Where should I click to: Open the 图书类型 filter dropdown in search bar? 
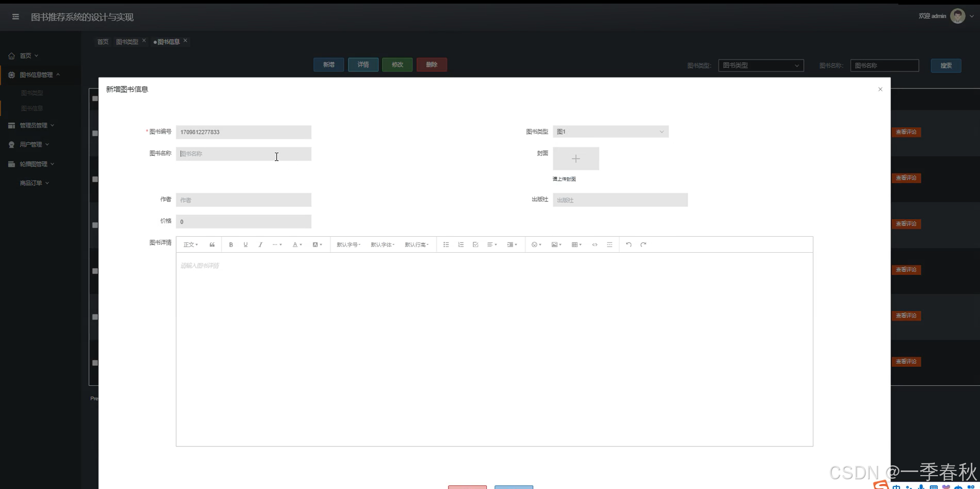pyautogui.click(x=761, y=65)
